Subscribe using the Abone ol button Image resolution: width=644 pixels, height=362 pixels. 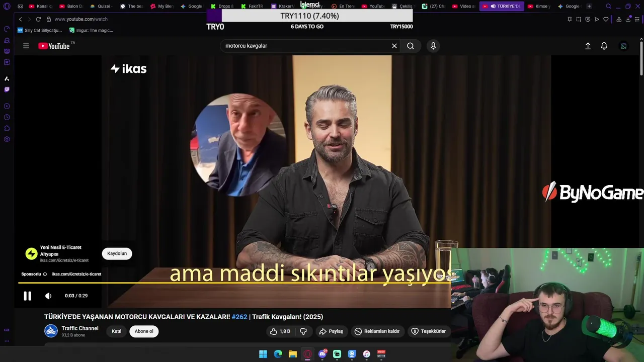tap(144, 331)
